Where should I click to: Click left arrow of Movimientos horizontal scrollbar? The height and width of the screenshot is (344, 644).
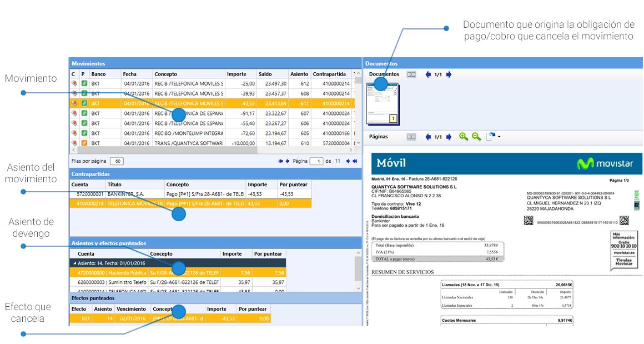[72, 150]
